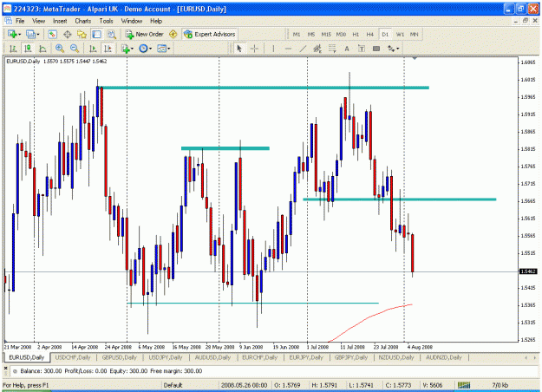Set timeframe to M5
Screen dimensions: 542x392
pos(311,34)
